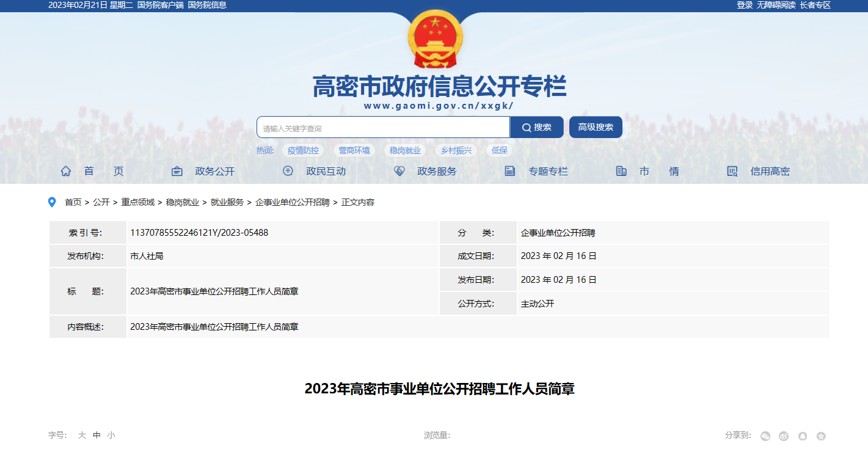
Task: Select the hot word 低保
Action: pos(500,150)
